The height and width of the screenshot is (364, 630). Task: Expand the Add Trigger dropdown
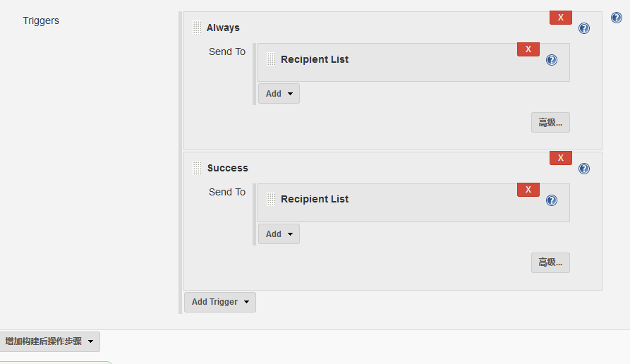(x=220, y=302)
